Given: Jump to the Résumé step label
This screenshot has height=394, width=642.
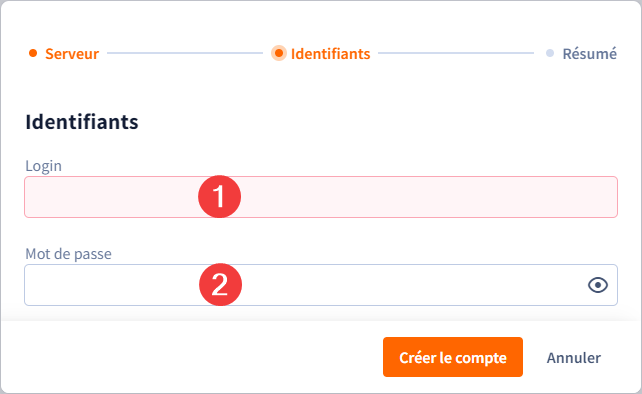Looking at the screenshot, I should point(590,54).
